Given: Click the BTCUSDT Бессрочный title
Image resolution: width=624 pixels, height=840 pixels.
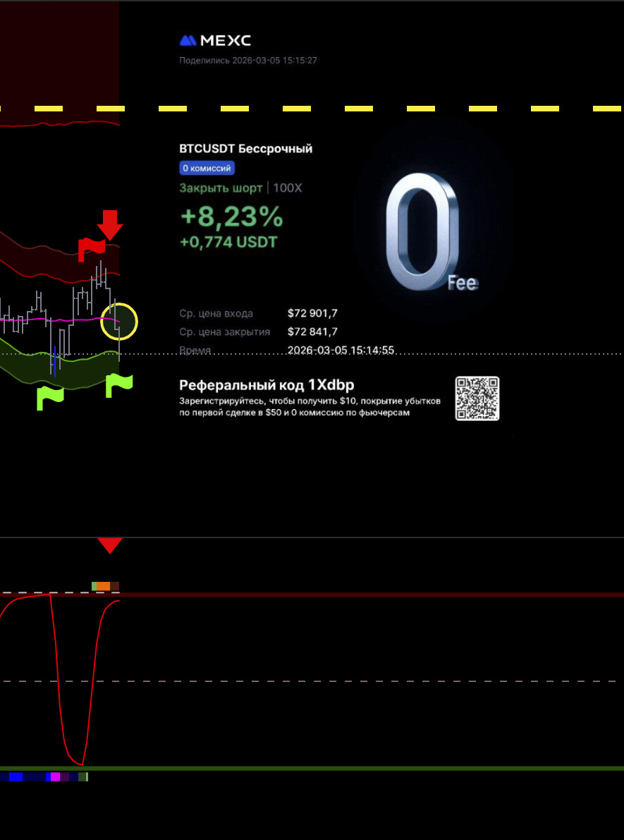Looking at the screenshot, I should pyautogui.click(x=245, y=149).
